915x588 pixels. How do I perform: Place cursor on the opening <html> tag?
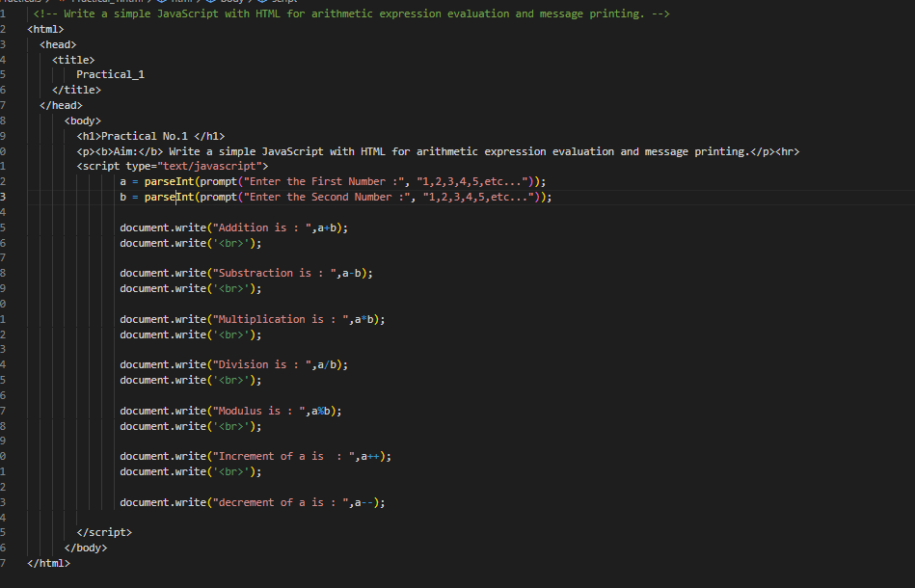click(45, 29)
